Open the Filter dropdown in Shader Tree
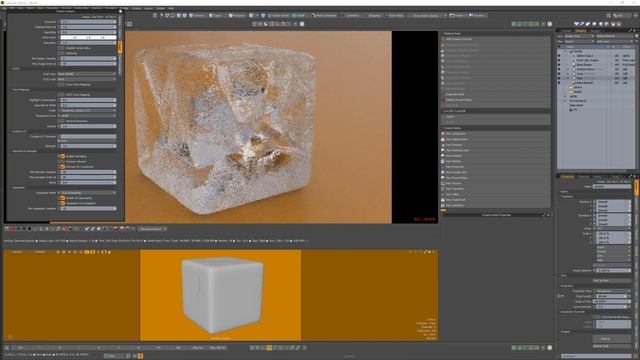 point(579,42)
